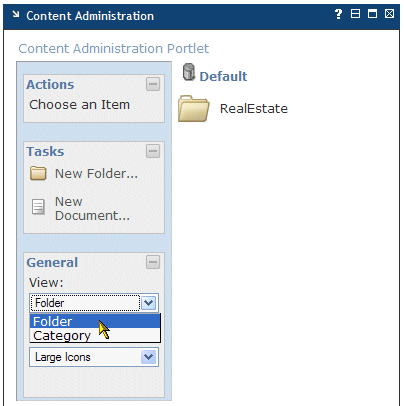Close the portlet with the X icon
The width and height of the screenshot is (404, 406).
pos(389,14)
